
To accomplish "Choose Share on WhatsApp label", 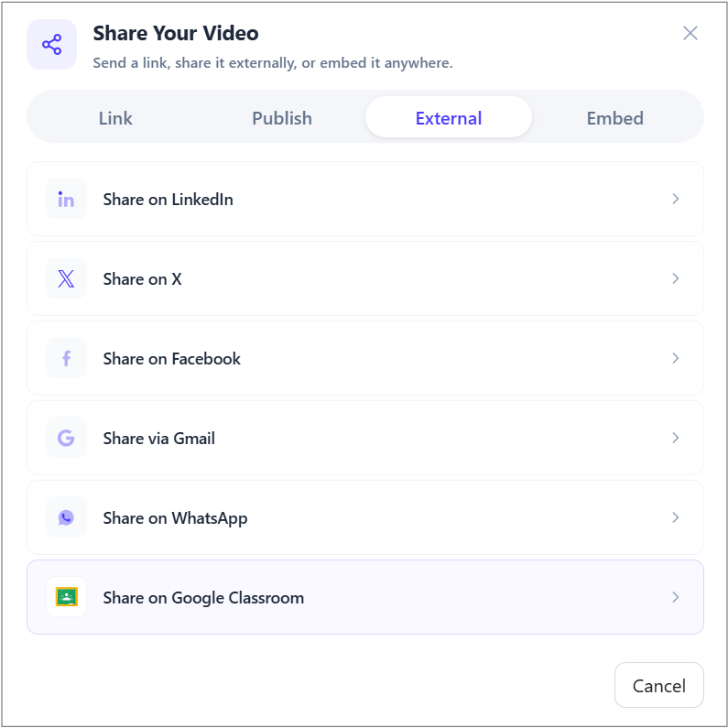I will coord(175,518).
